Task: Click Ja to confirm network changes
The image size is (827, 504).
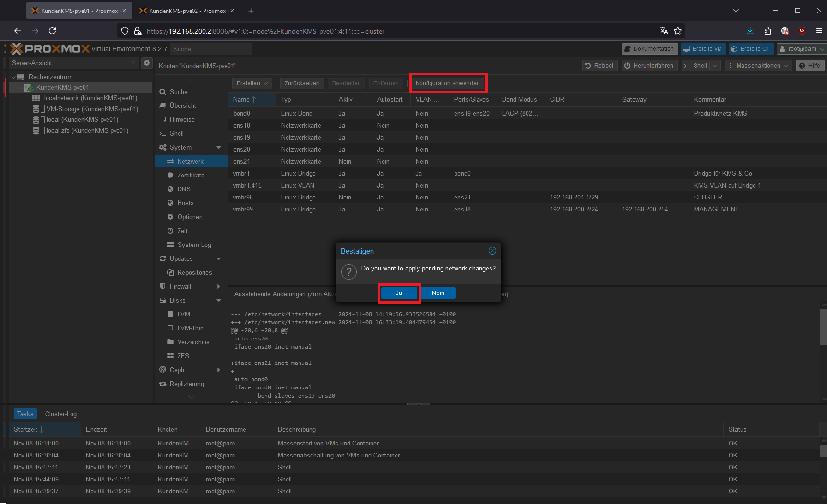Action: [399, 293]
